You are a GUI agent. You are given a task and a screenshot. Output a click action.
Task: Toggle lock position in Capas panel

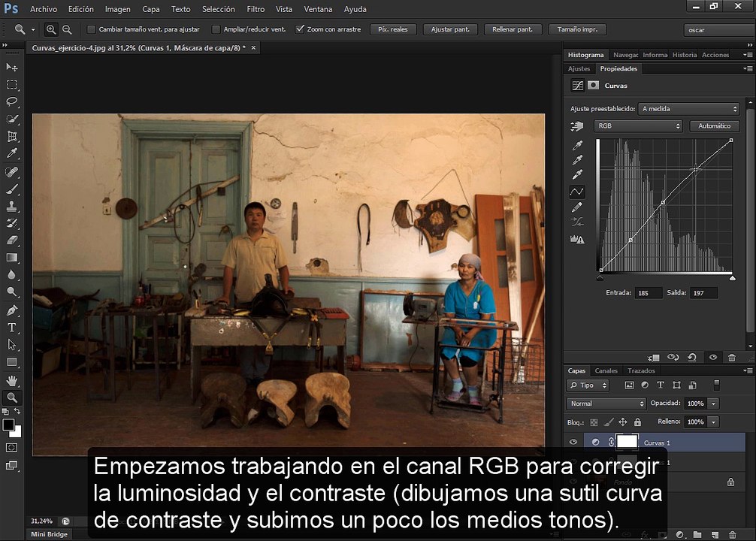(623, 422)
